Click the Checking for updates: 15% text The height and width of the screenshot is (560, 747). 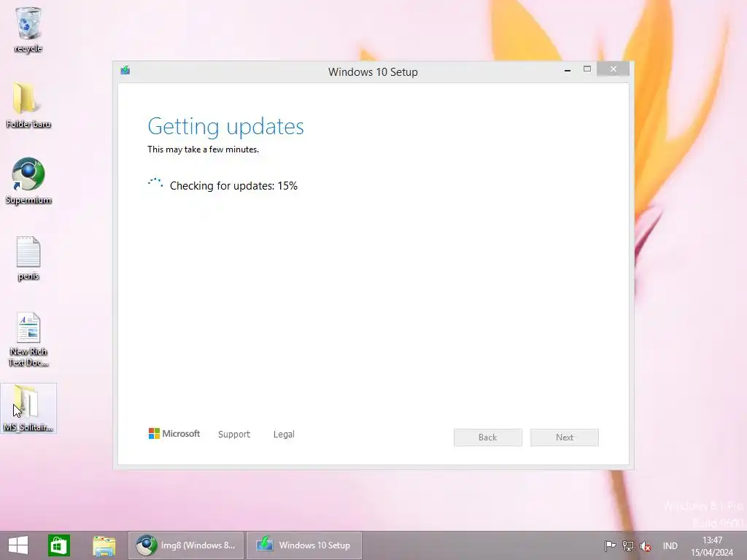coord(233,186)
